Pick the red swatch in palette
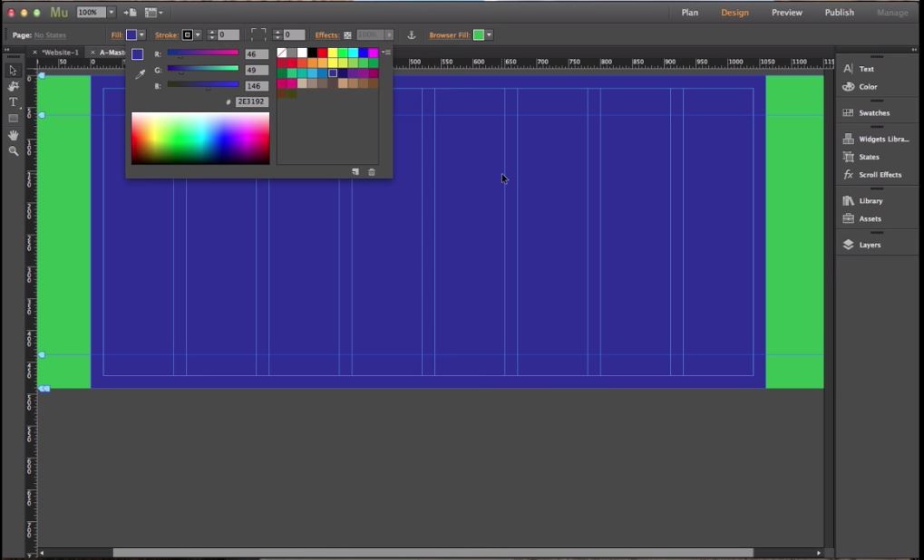This screenshot has width=924, height=560. [x=322, y=53]
